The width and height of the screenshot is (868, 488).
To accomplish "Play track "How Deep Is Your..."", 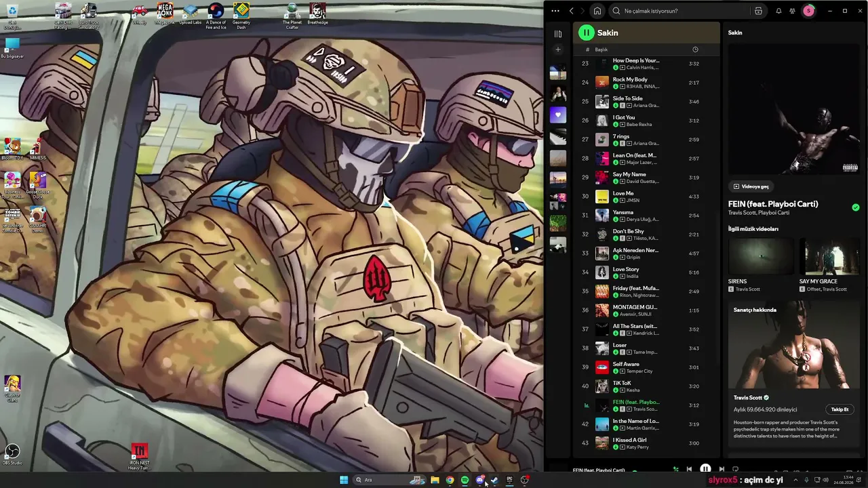I will (x=646, y=64).
